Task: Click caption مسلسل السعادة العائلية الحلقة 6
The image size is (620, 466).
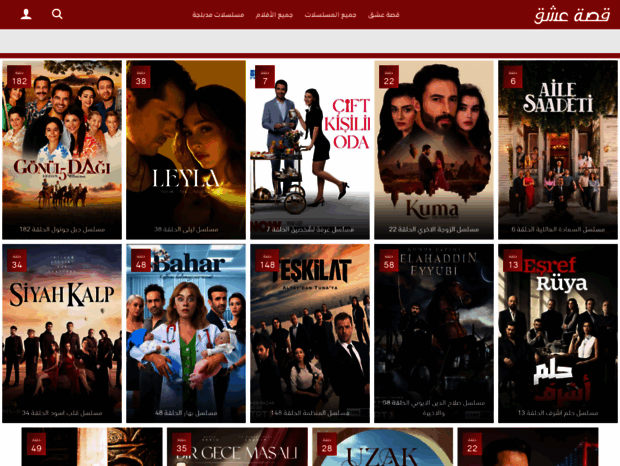Action: 558,229
